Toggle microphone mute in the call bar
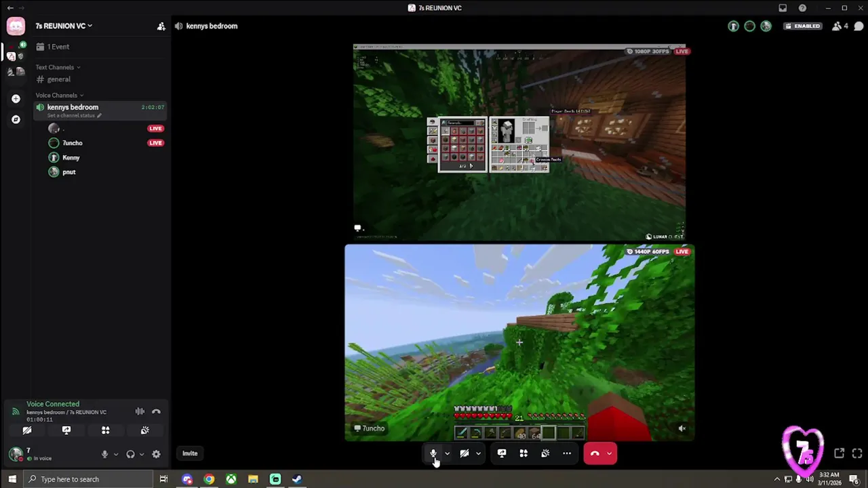 [x=433, y=453]
